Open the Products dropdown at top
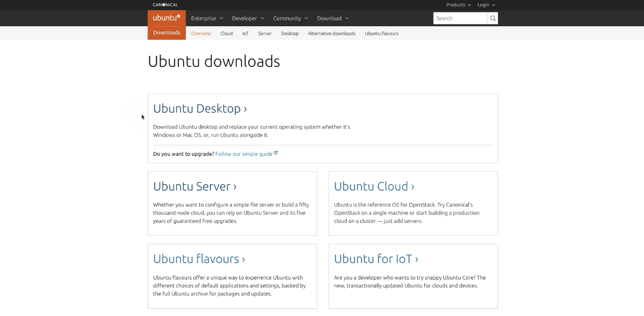Viewport: 644px width, 316px height. 459,5
